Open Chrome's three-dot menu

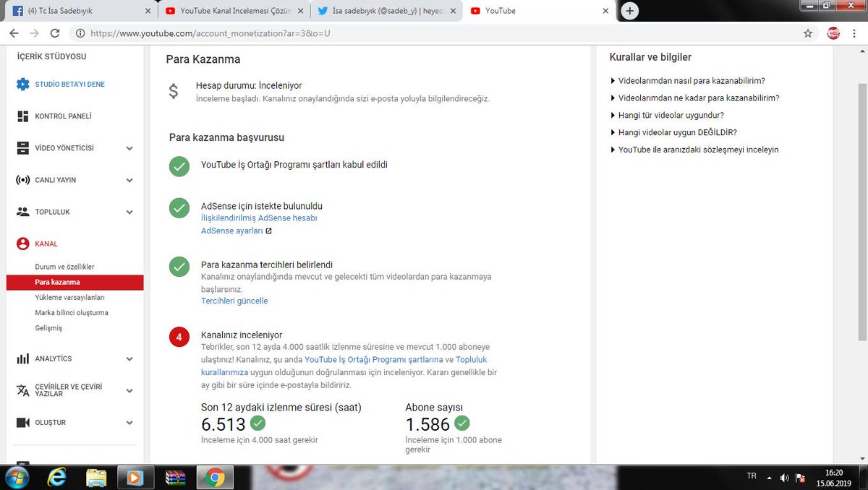click(x=856, y=33)
